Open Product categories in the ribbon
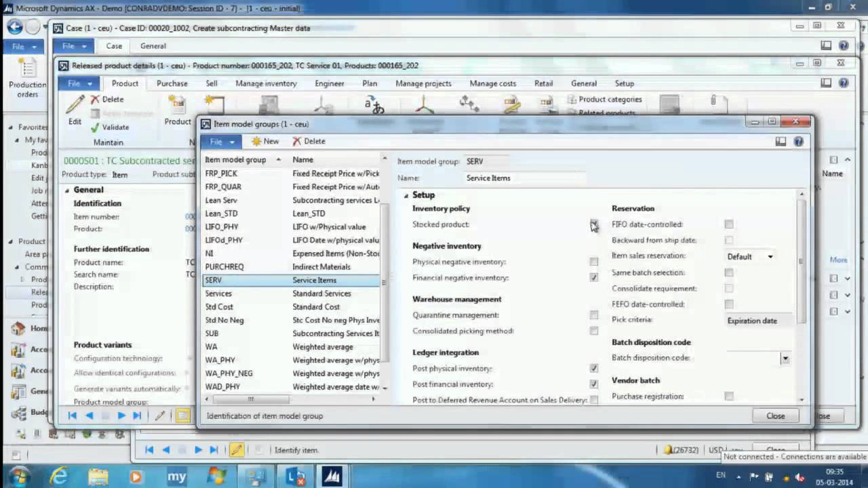The width and height of the screenshot is (868, 488). click(605, 99)
